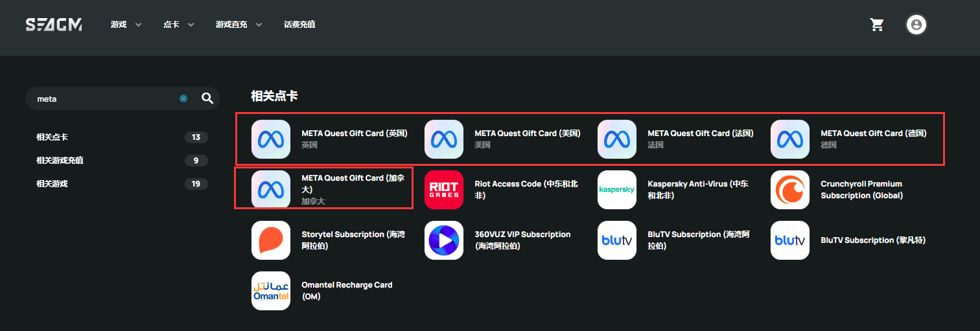This screenshot has width=980, height=331.
Task: Expand the chevron beside 点卡
Action: tap(191, 25)
